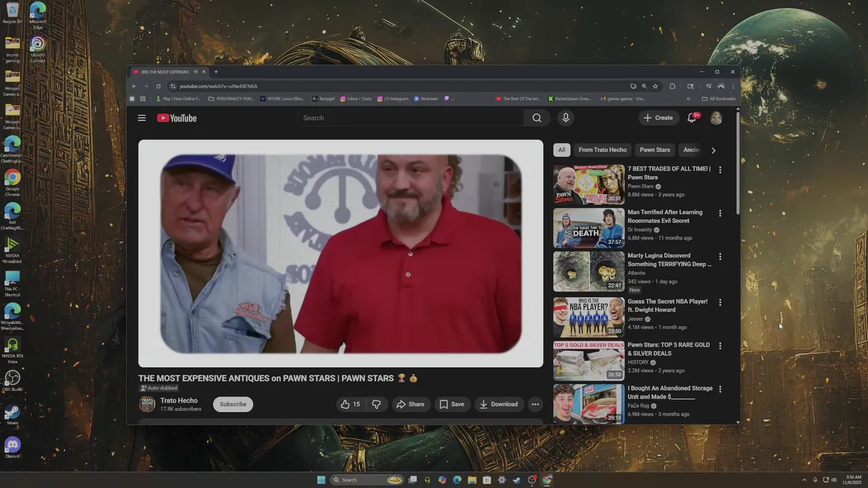Open the YouTube account avatar menu

pos(716,118)
